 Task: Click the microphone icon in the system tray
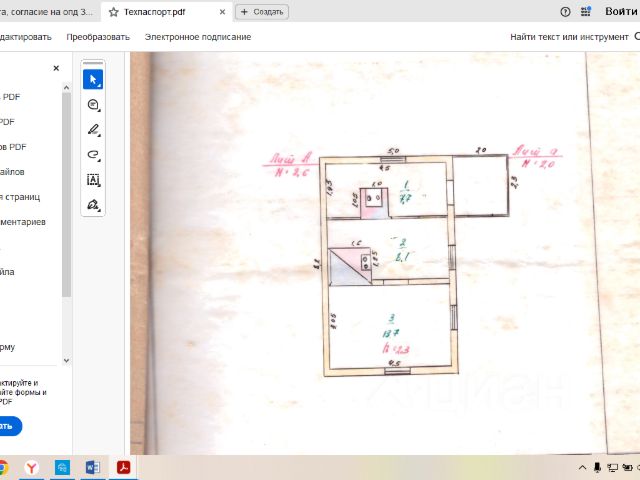(597, 468)
